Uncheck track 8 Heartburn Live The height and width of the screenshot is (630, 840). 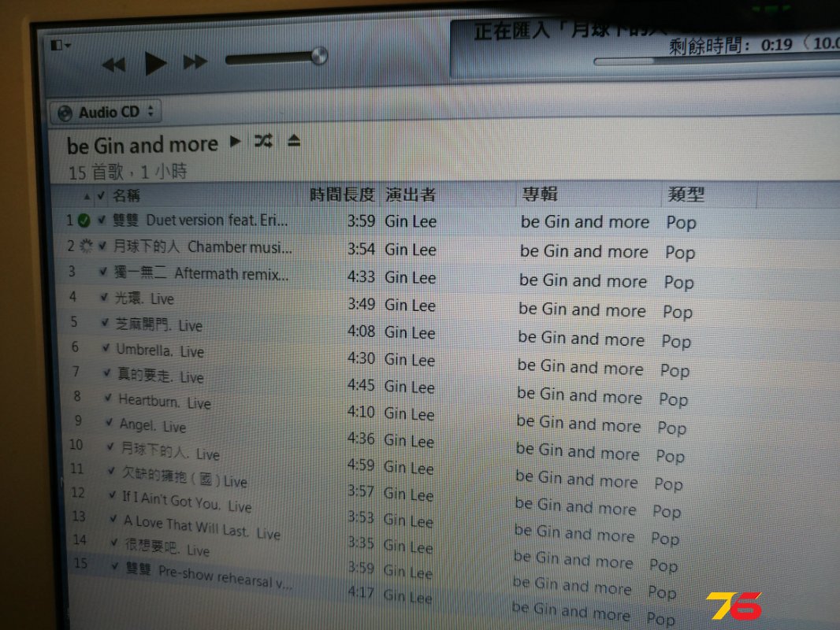point(108,397)
